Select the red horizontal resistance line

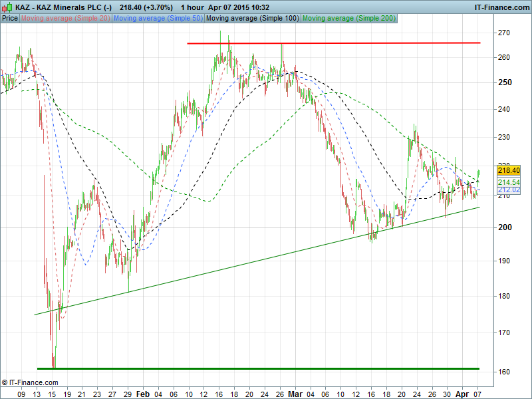332,43
